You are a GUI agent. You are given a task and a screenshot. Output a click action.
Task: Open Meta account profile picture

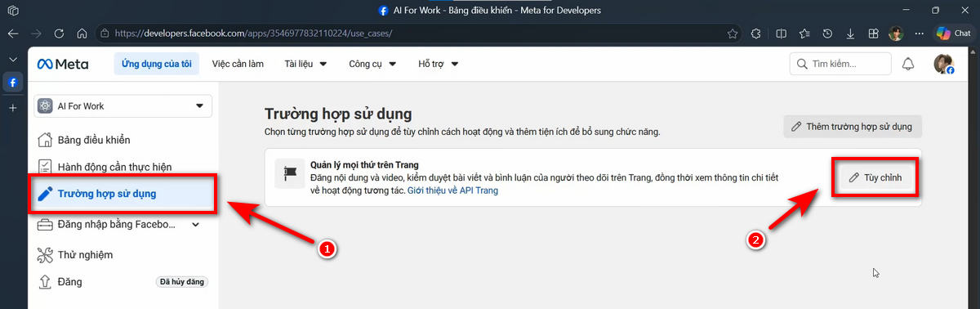944,64
